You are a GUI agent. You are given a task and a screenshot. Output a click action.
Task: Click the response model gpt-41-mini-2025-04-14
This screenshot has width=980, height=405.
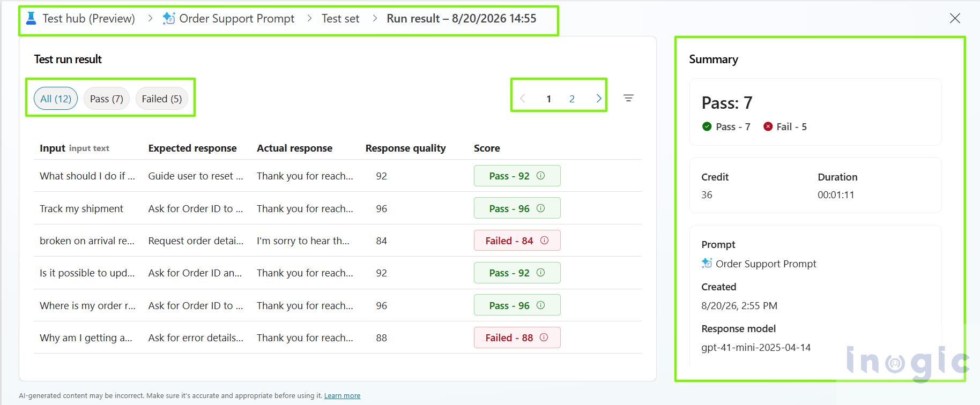pyautogui.click(x=756, y=347)
